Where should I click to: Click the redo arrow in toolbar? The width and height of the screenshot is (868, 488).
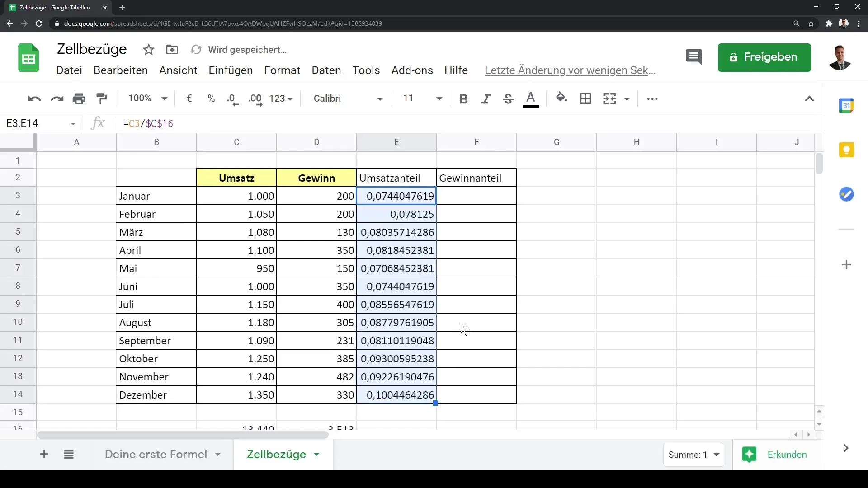pos(57,99)
